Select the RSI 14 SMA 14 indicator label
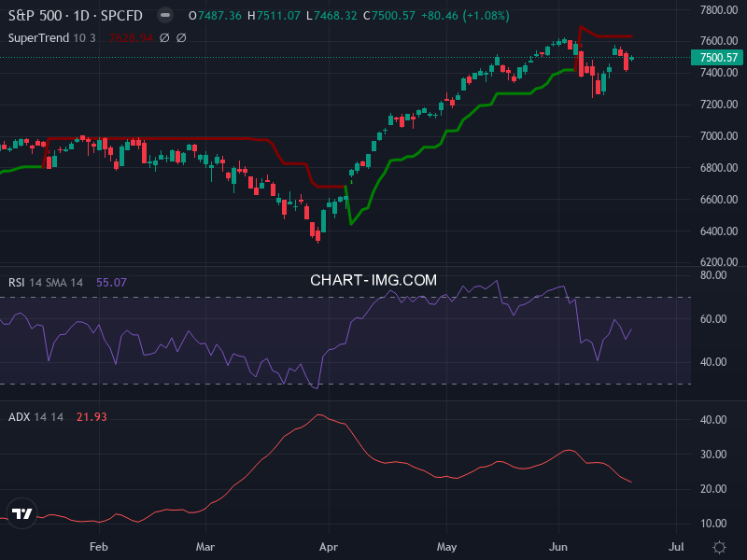The width and height of the screenshot is (747, 560). tap(46, 283)
